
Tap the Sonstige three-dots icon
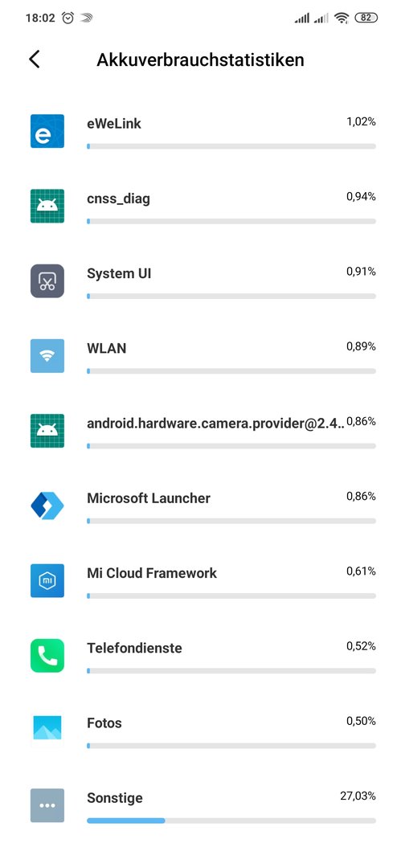click(x=47, y=806)
